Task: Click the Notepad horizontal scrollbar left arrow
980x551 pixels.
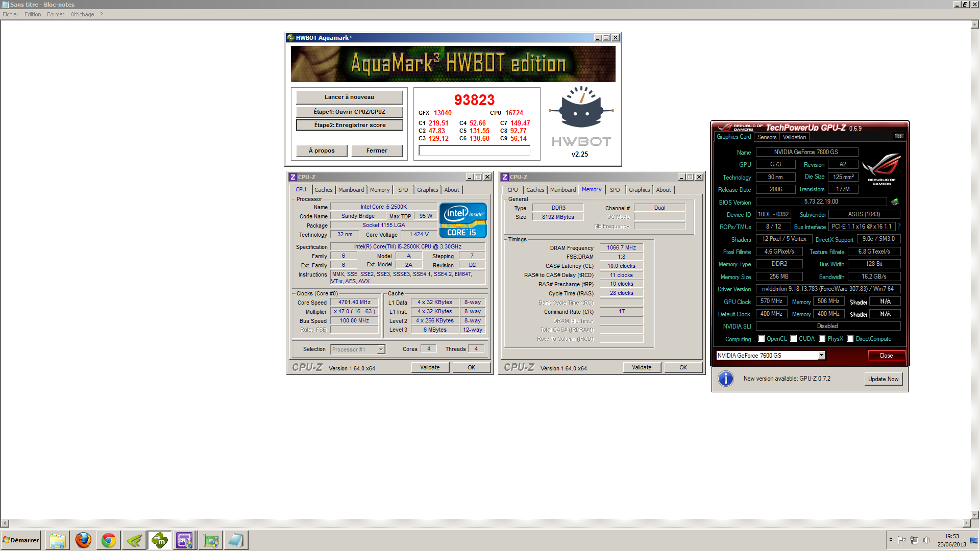Action: pos(5,523)
